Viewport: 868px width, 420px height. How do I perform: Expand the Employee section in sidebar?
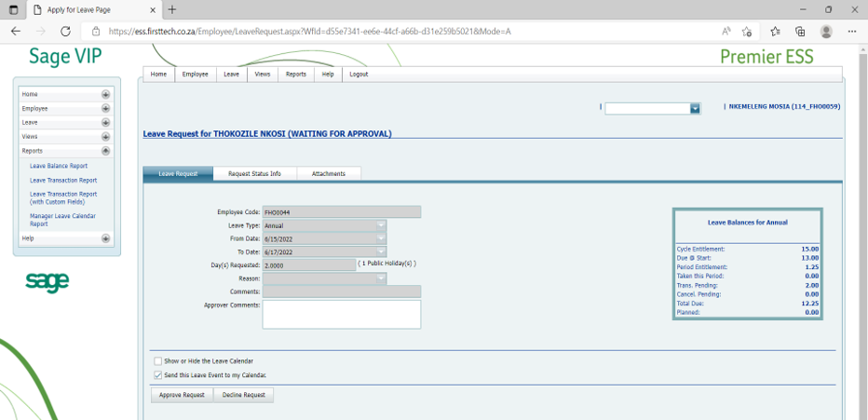[x=105, y=108]
